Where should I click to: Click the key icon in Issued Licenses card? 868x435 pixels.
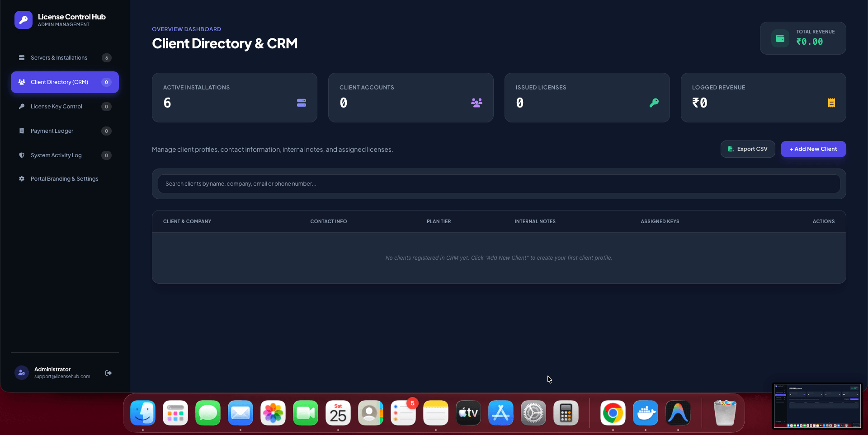click(x=654, y=103)
